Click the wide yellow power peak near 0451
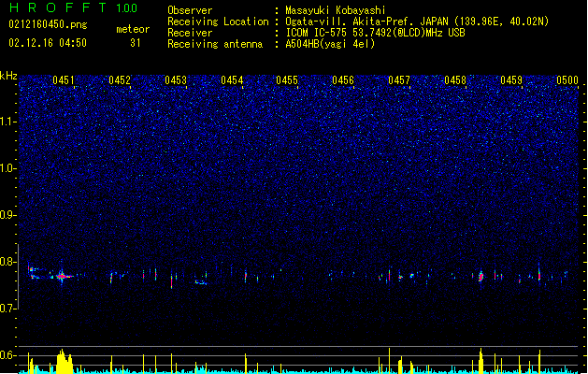The width and height of the screenshot is (588, 374). pos(65,361)
